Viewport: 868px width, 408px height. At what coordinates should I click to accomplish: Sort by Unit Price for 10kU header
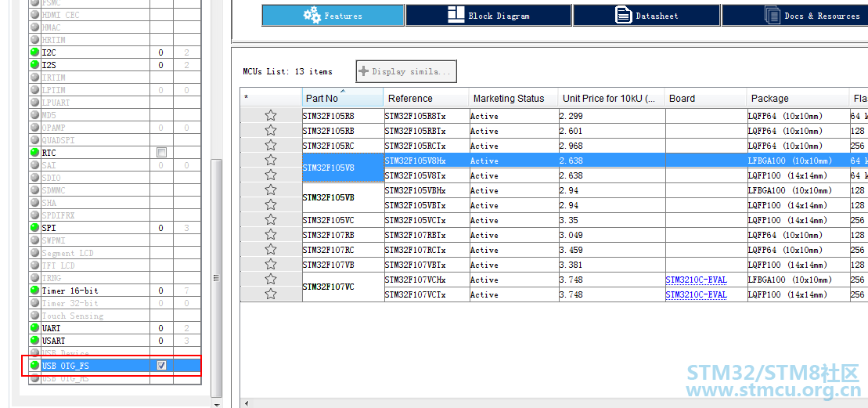click(611, 98)
